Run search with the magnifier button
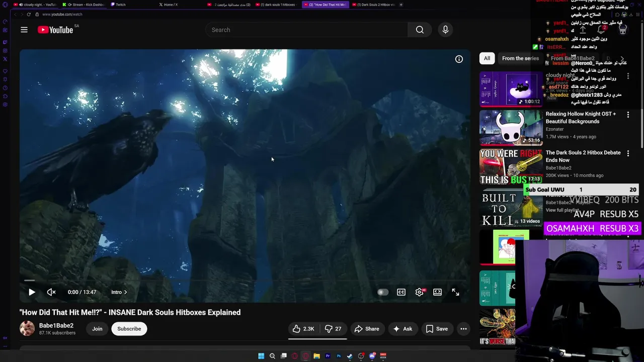Viewport: 644px width, 362px height. (x=420, y=30)
